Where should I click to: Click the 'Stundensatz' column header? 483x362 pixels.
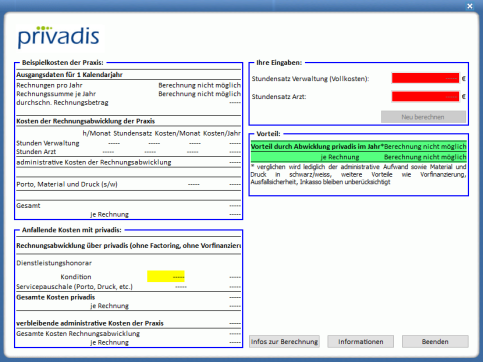133,133
